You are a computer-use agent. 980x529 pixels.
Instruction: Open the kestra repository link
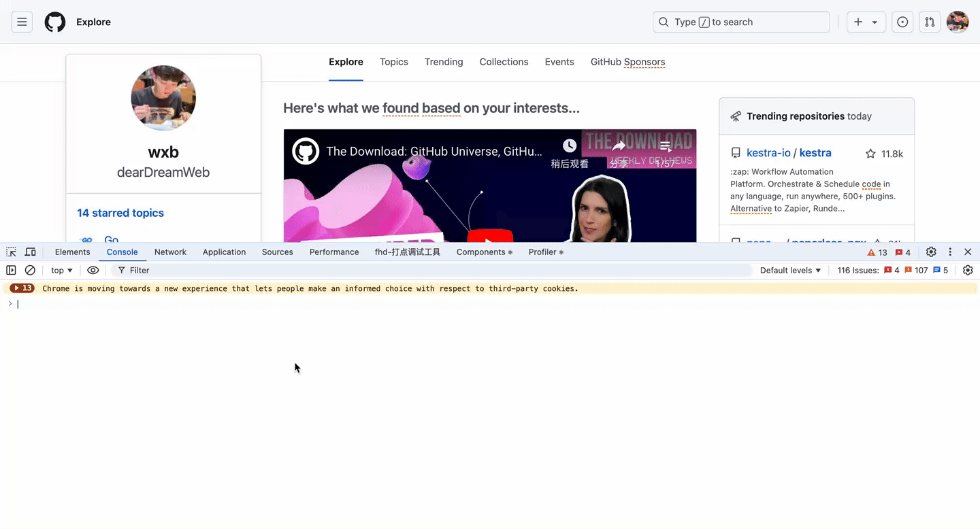815,153
